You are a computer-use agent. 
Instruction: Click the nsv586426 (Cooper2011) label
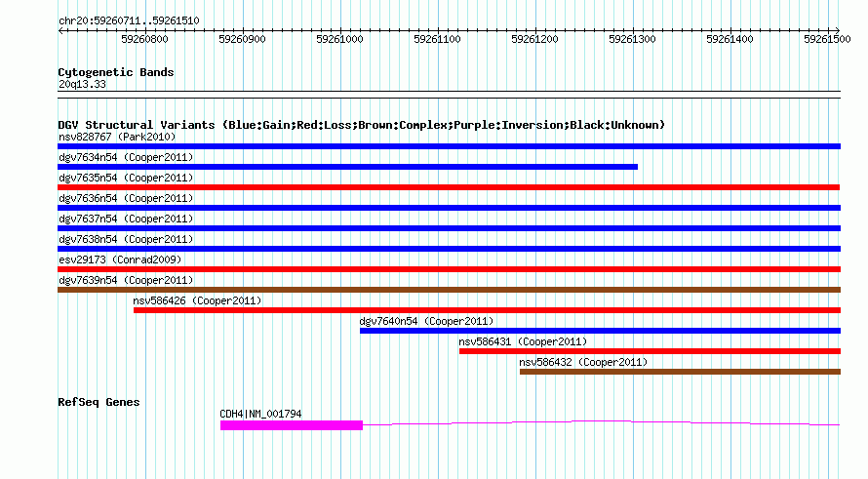[197, 300]
